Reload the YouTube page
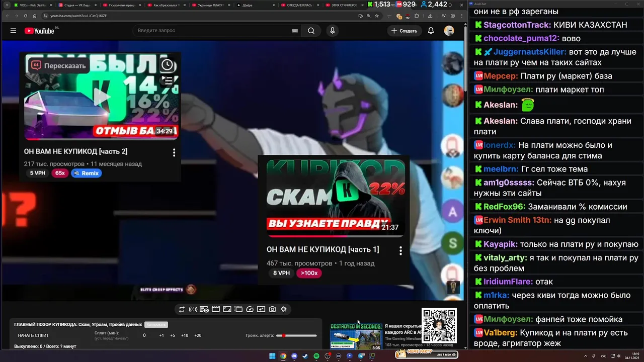This screenshot has height=362, width=644. (x=26, y=16)
